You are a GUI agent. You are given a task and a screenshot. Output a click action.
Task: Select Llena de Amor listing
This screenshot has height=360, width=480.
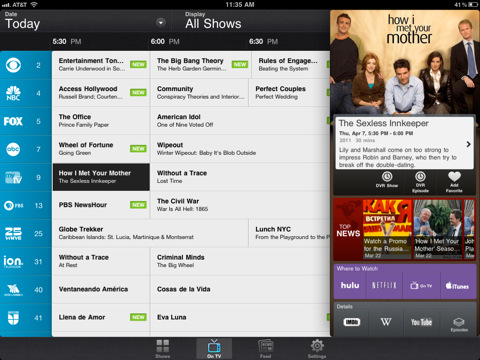pyautogui.click(x=101, y=317)
